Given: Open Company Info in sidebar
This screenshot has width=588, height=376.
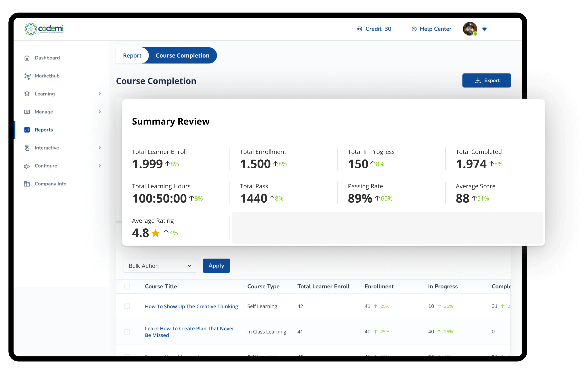Looking at the screenshot, I should (x=51, y=184).
